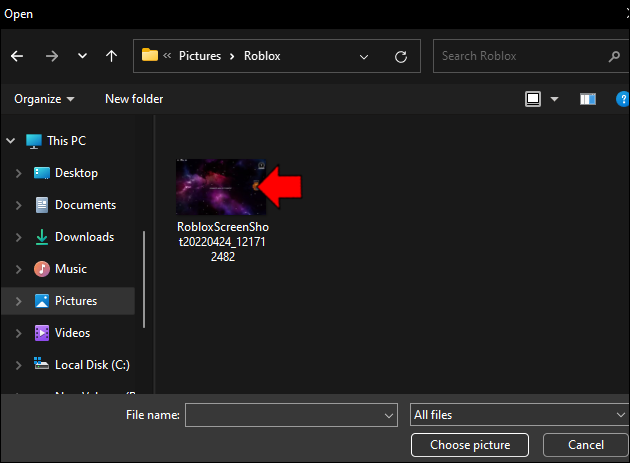The height and width of the screenshot is (463, 630).
Task: Expand the Documents tree node
Action: (x=18, y=205)
